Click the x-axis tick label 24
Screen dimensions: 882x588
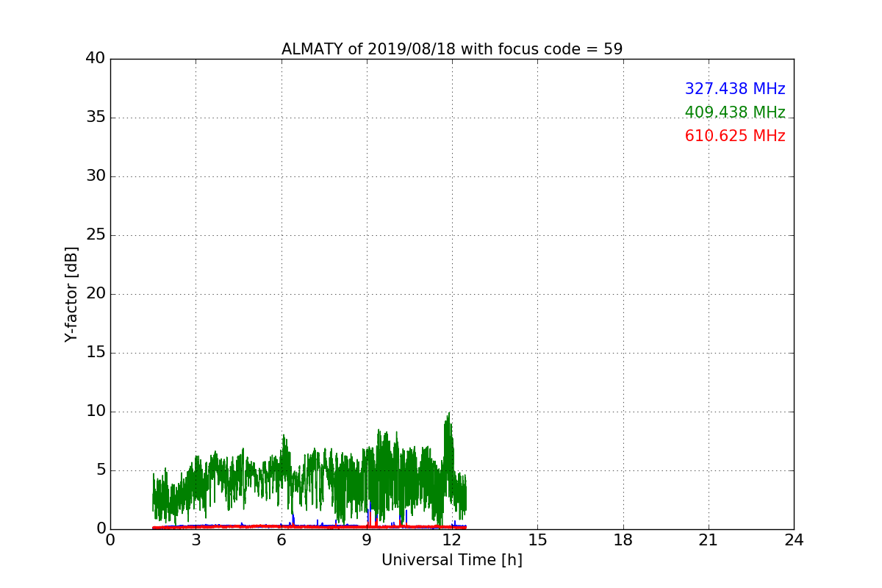click(794, 540)
